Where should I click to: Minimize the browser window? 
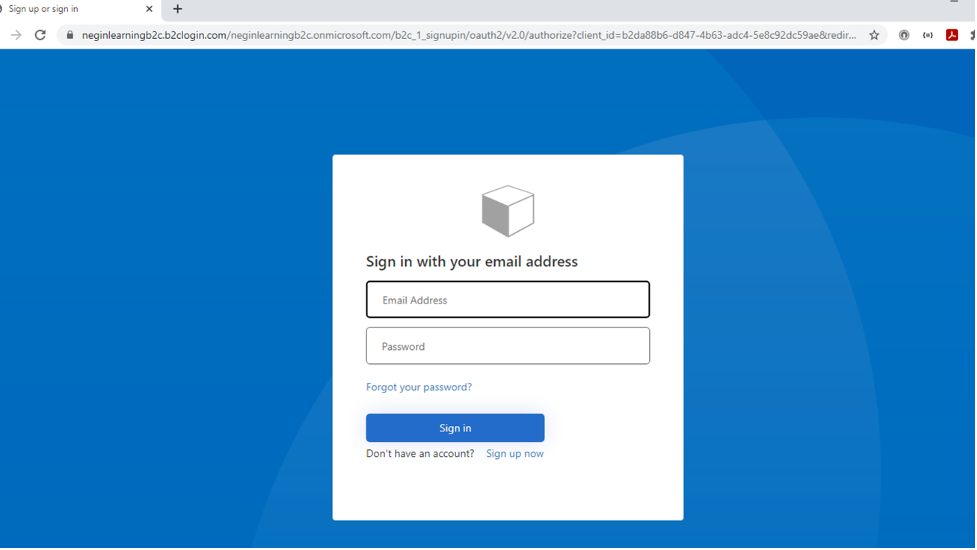(953, 5)
